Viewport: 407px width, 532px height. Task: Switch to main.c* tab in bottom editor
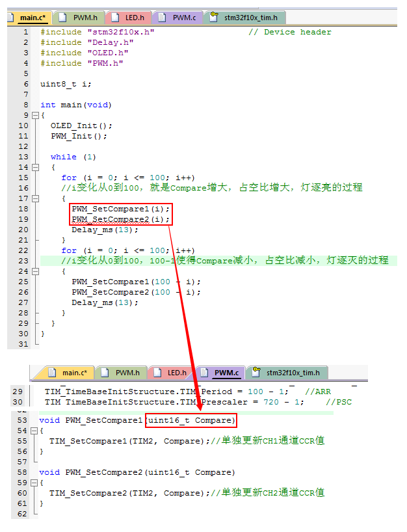(64, 373)
